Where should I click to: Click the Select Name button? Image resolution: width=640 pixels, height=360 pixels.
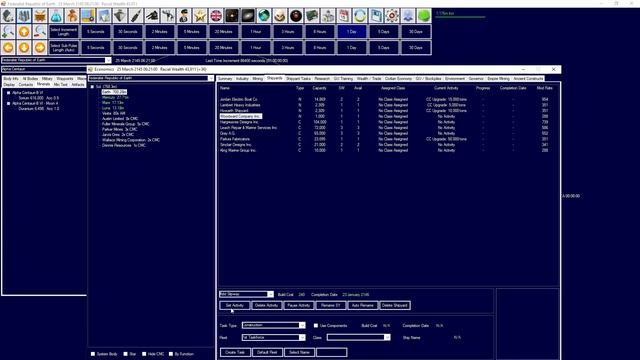tap(299, 352)
